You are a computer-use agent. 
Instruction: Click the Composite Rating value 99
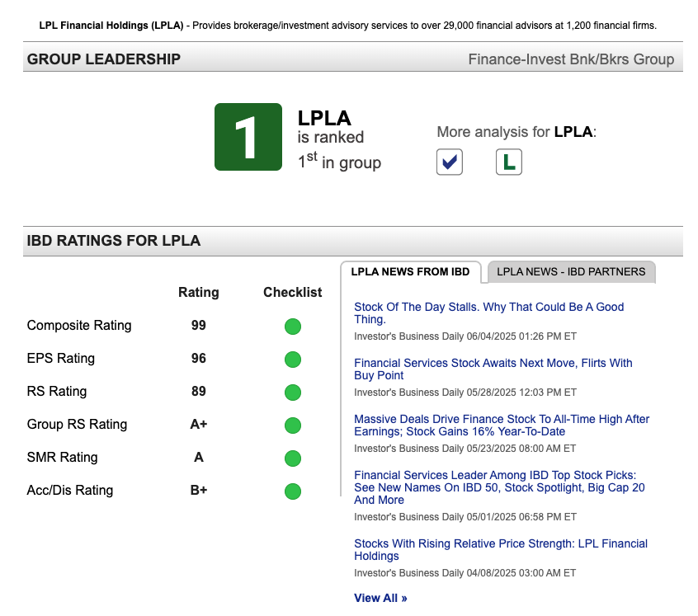coord(199,325)
